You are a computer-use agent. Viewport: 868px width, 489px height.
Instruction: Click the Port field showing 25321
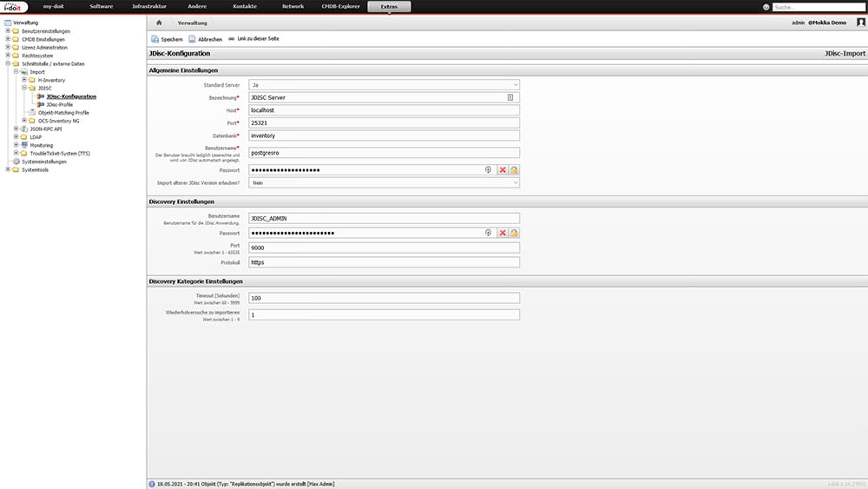click(x=385, y=123)
